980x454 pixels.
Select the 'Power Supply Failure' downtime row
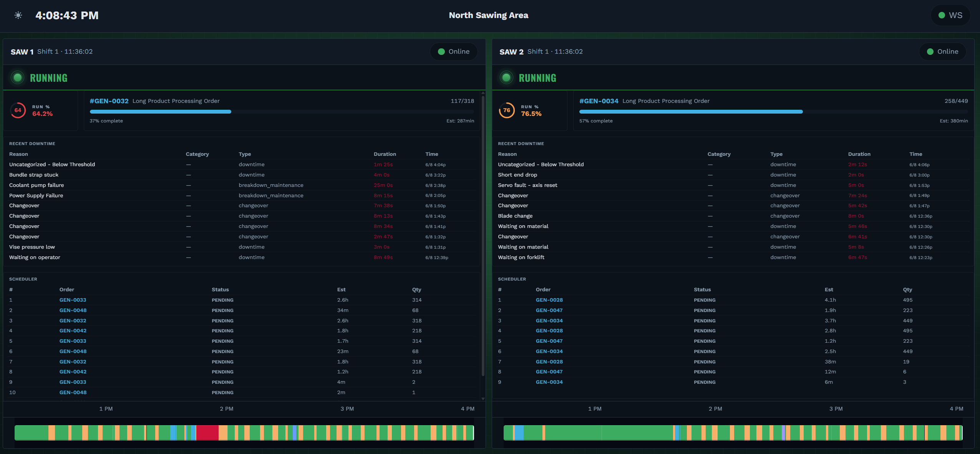point(242,196)
